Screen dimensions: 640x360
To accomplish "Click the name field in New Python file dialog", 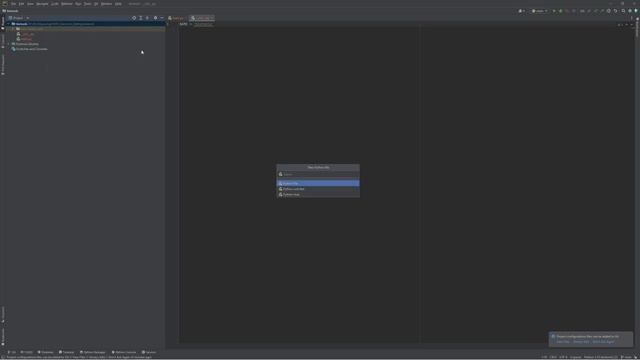I will 318,174.
